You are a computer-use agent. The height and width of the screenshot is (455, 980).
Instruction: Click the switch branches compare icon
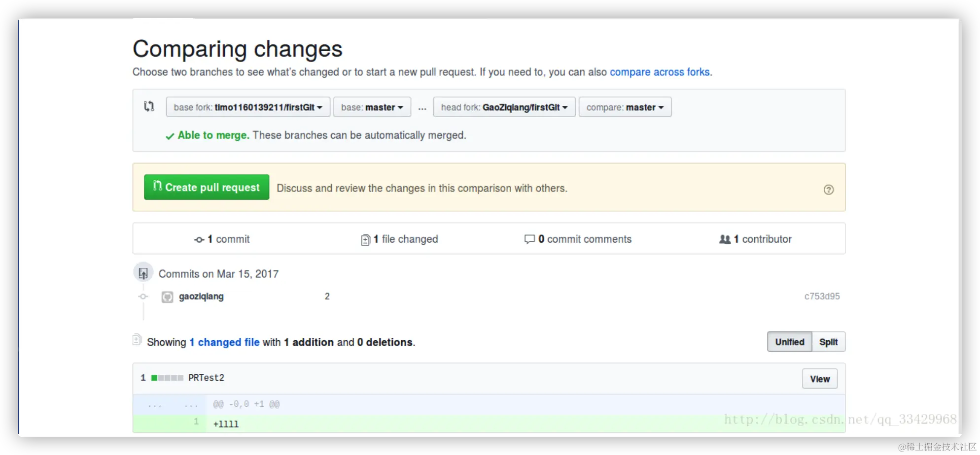[149, 106]
